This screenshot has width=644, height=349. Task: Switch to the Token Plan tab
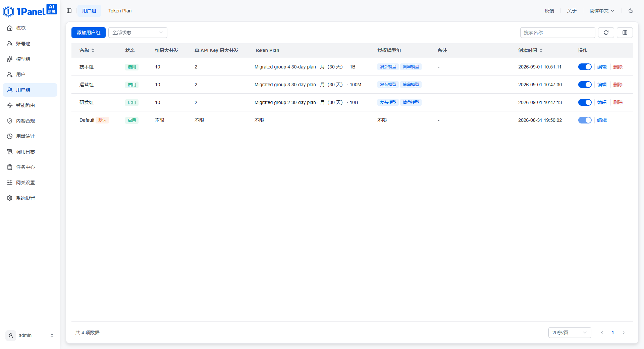(120, 11)
